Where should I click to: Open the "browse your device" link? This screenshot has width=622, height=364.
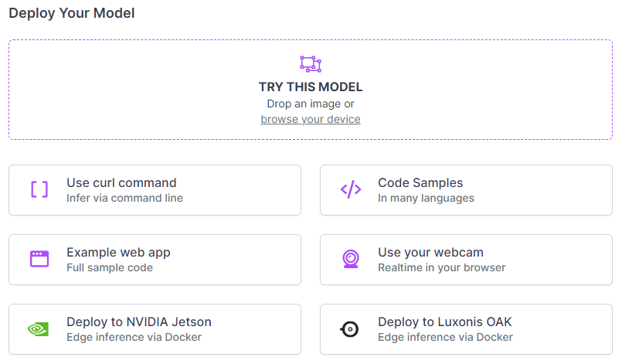311,119
